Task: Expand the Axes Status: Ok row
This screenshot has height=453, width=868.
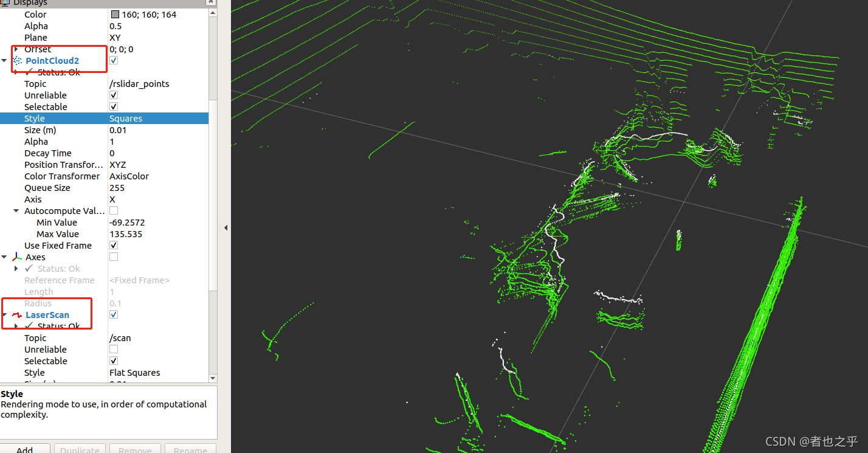Action: coord(16,269)
